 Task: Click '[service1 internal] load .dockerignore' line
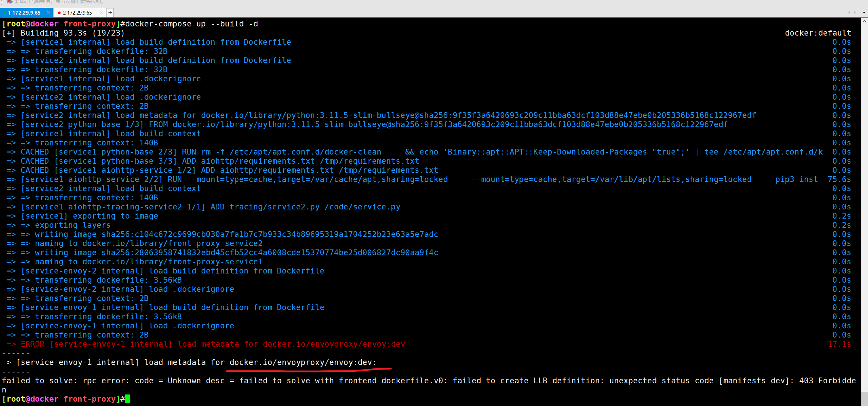111,79
